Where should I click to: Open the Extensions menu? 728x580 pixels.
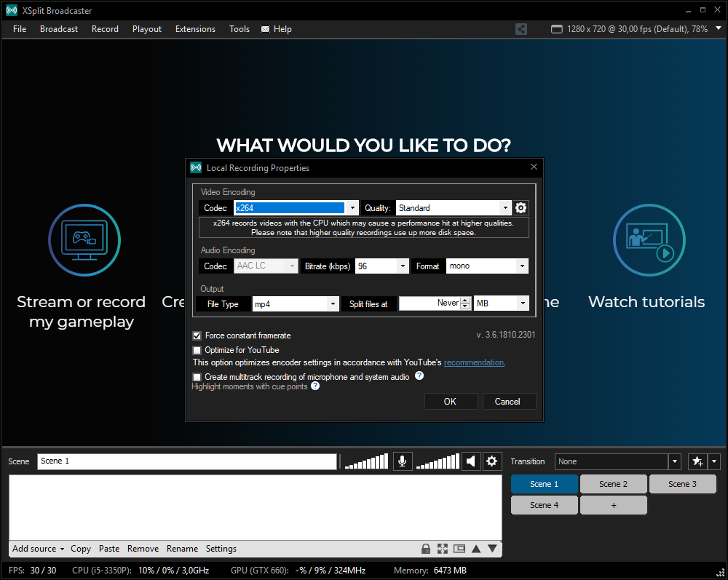(x=195, y=29)
